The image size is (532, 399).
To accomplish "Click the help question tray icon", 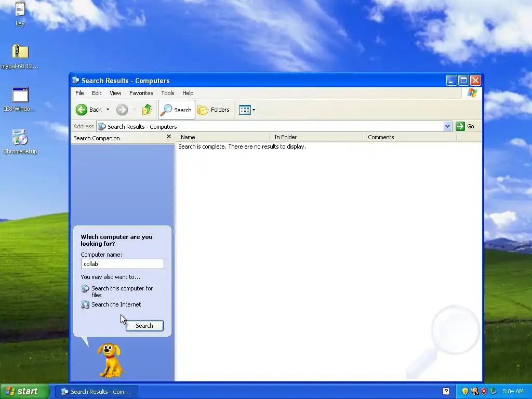I will tap(446, 392).
